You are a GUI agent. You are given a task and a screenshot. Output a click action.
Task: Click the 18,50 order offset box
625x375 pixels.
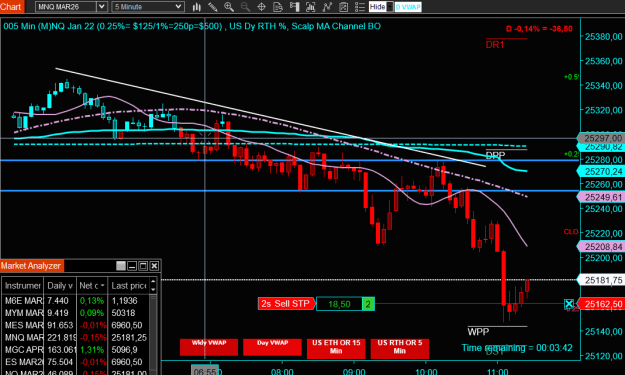click(x=339, y=304)
